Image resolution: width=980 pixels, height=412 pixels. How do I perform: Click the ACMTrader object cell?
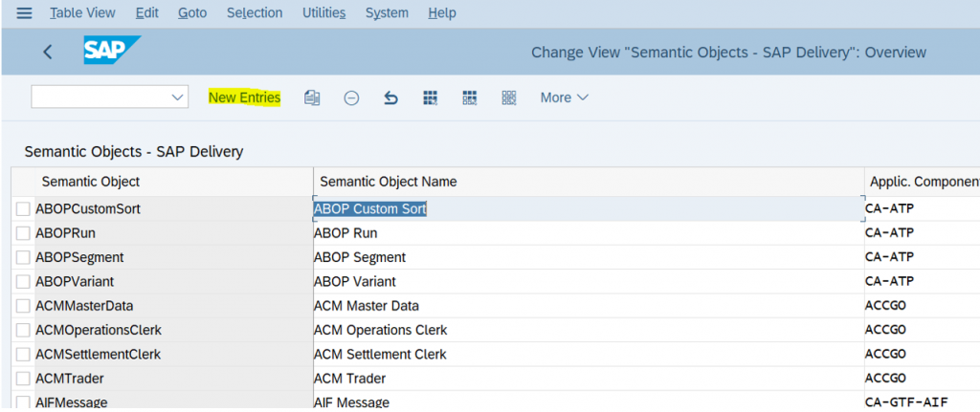point(173,379)
